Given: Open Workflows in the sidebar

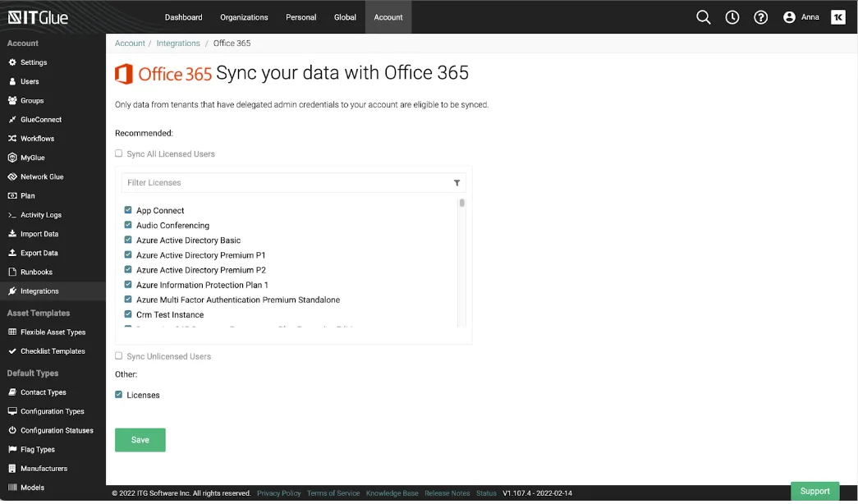Looking at the screenshot, I should pos(37,139).
